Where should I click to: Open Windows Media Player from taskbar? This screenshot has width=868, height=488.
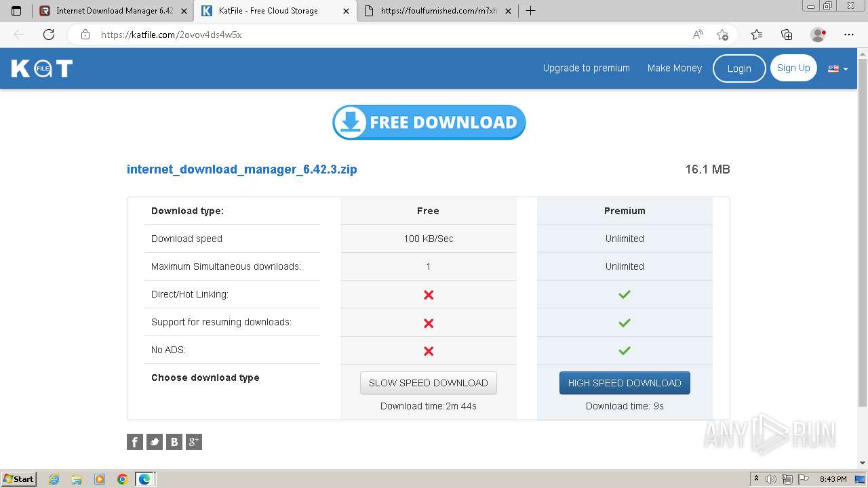(x=100, y=479)
